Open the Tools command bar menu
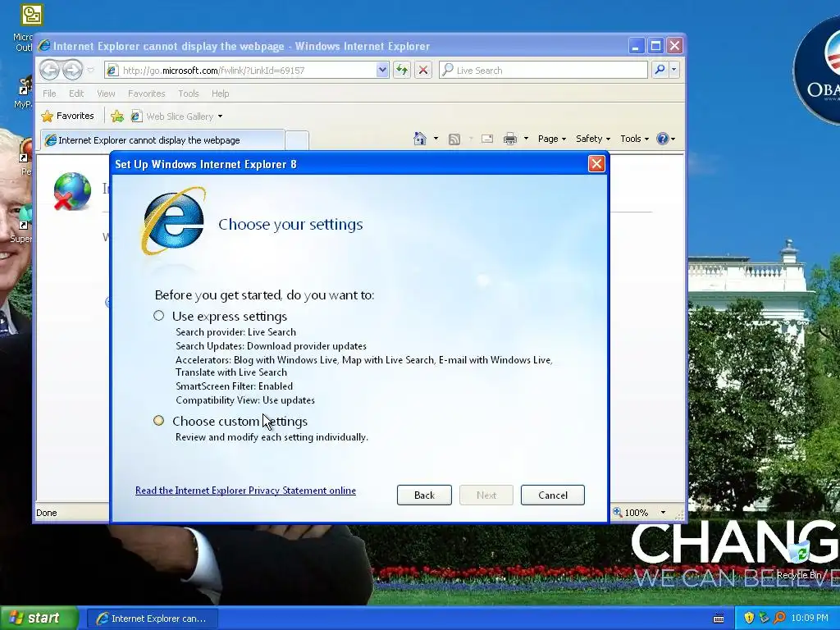 pos(634,139)
